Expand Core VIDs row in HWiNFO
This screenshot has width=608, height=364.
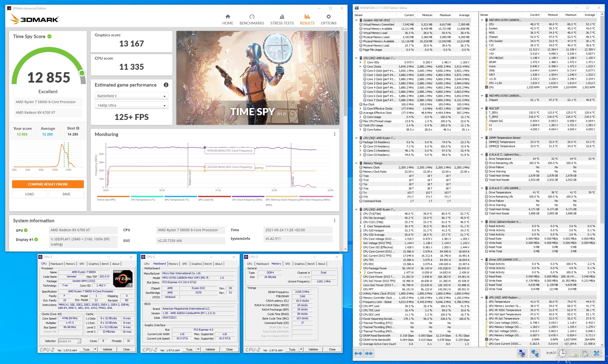pos(360,62)
